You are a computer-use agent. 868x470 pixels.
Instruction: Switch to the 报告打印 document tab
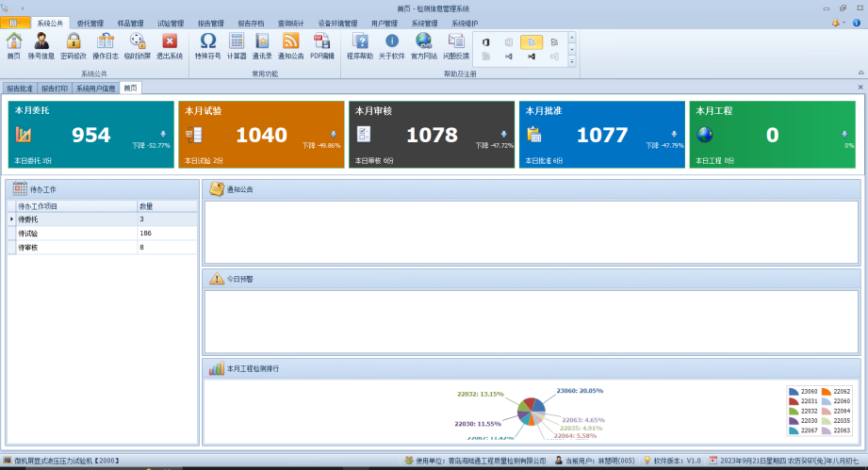(x=54, y=89)
